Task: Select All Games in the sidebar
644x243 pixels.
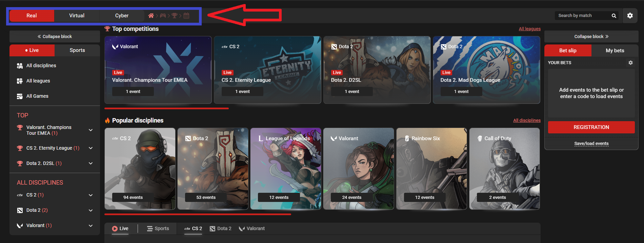Action: click(x=37, y=96)
